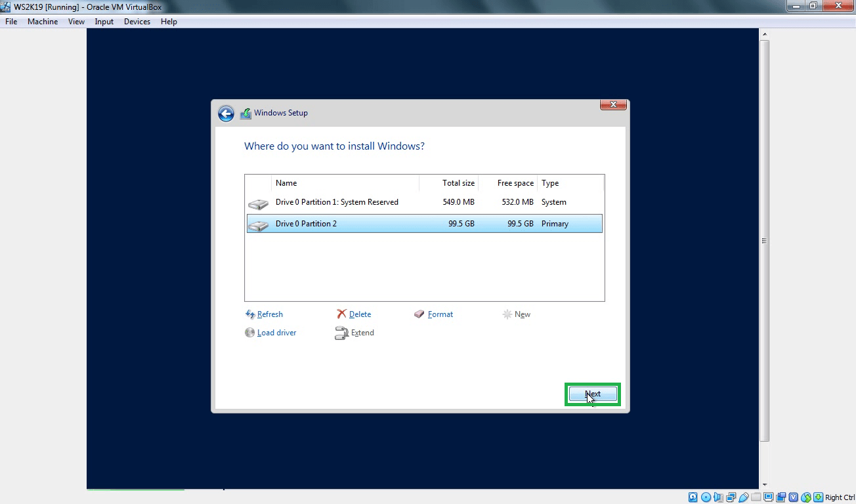Image resolution: width=856 pixels, height=504 pixels.
Task: Click the vertical scrollbar thumb of the VM window
Action: [764, 240]
